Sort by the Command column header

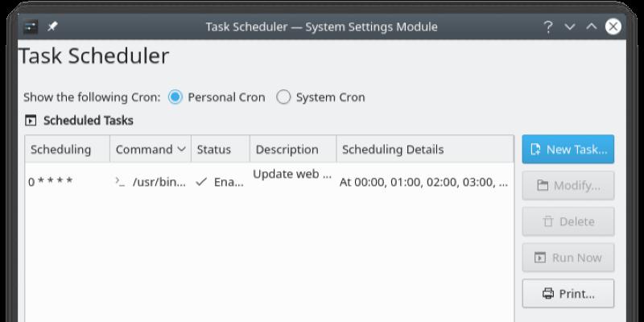pyautogui.click(x=151, y=150)
